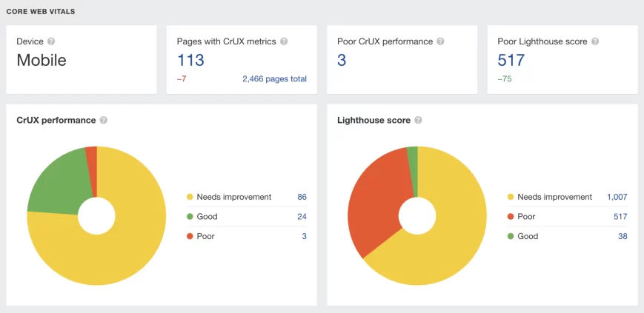Open the 2,466 pages total link
This screenshot has height=313, width=644.
[274, 79]
